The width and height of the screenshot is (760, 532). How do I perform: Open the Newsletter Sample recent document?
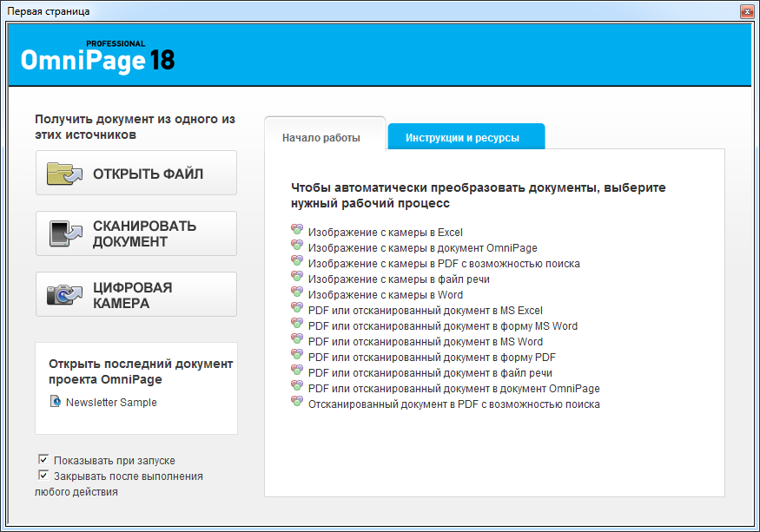coord(111,402)
